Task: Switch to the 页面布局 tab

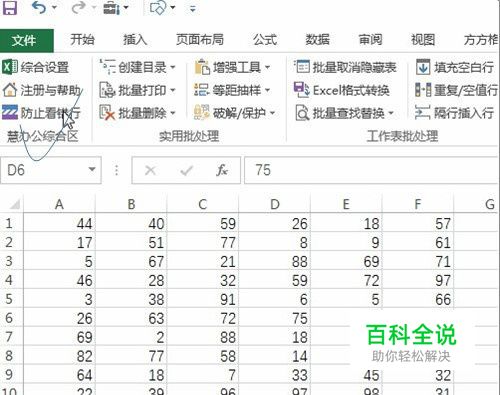Action: pyautogui.click(x=200, y=40)
